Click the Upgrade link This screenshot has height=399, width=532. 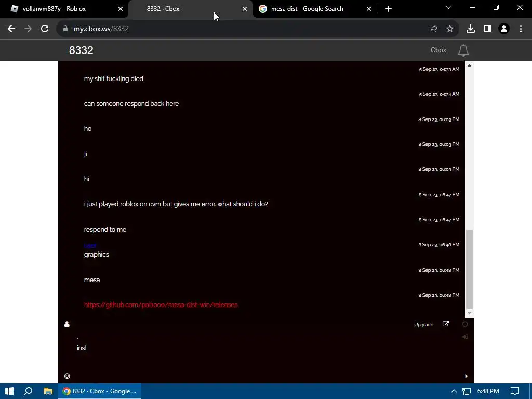(424, 324)
